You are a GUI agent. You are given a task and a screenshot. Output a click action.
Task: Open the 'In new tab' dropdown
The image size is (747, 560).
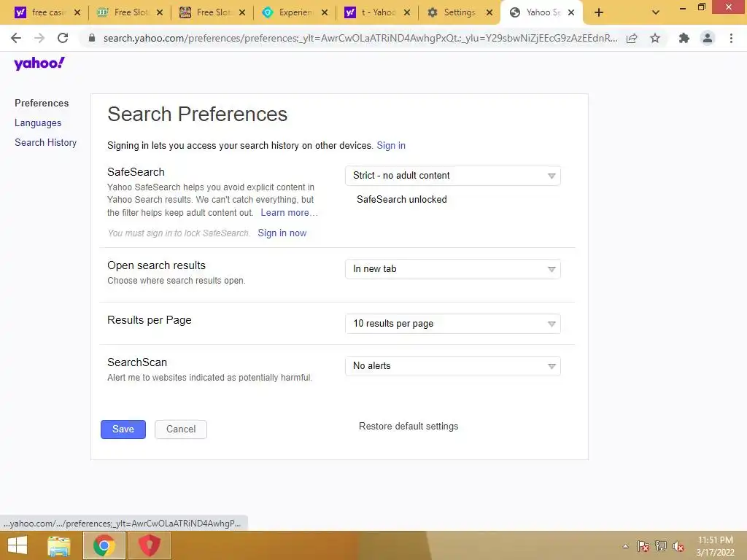click(452, 269)
